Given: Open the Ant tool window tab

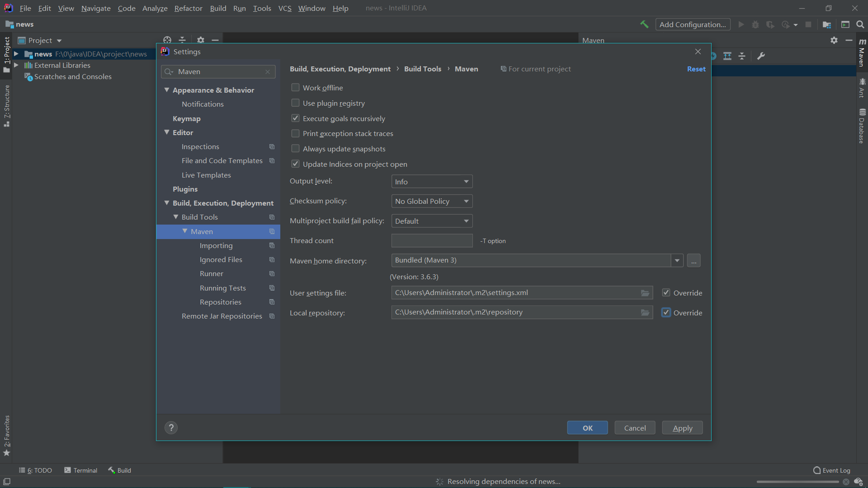Looking at the screenshot, I should 862,88.
